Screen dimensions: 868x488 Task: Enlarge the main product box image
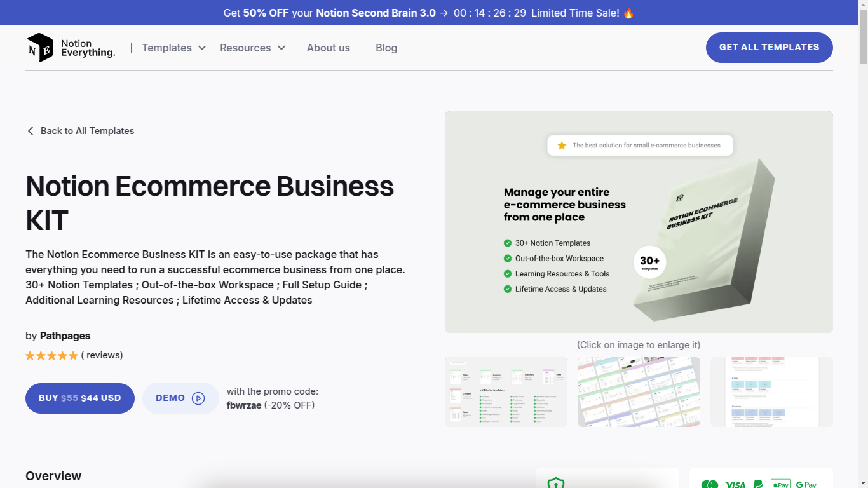(639, 222)
